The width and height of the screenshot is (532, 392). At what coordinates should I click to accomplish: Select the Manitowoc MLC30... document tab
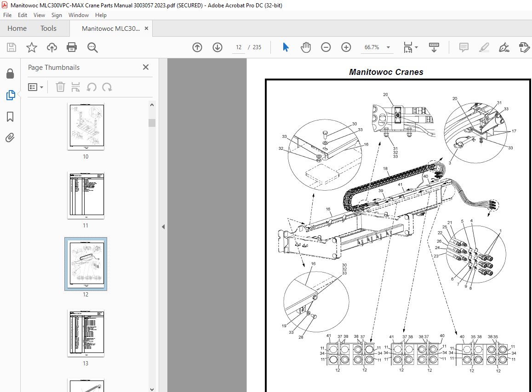(111, 28)
